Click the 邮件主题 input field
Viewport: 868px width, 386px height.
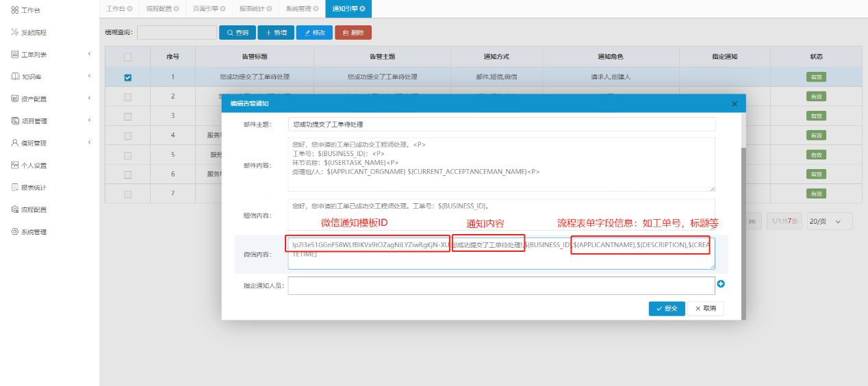coord(501,125)
